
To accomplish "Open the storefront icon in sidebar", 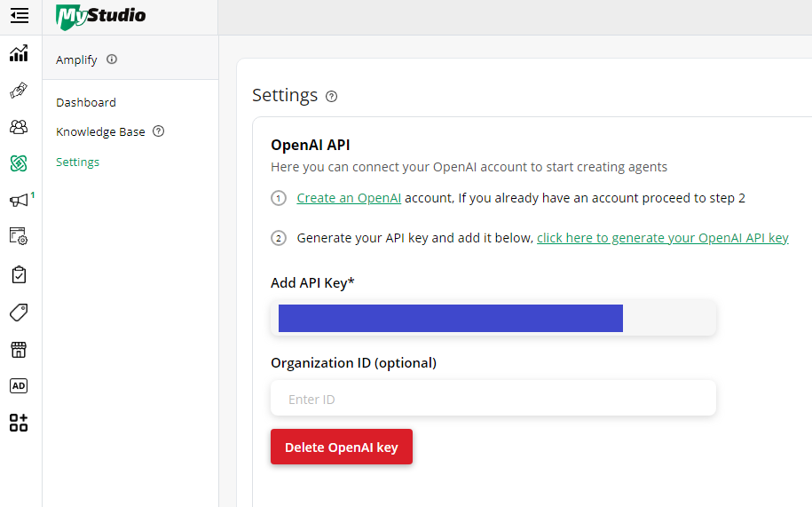I will click(19, 350).
